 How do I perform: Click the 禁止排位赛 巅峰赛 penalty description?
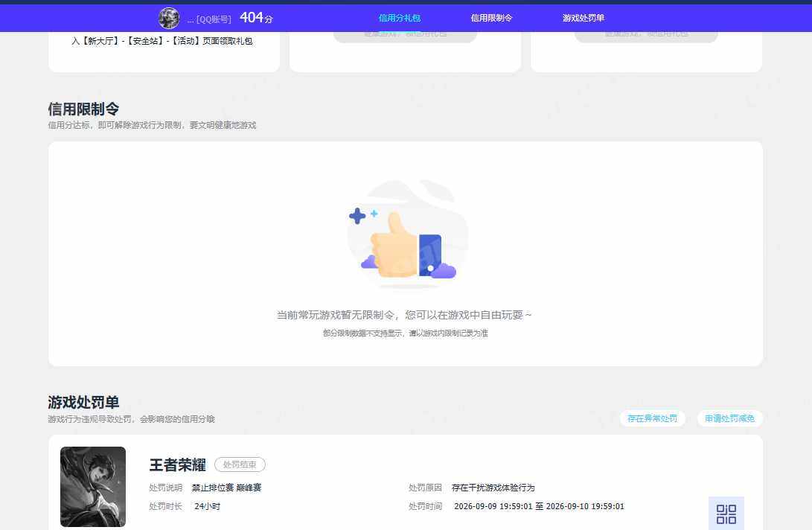pyautogui.click(x=227, y=488)
